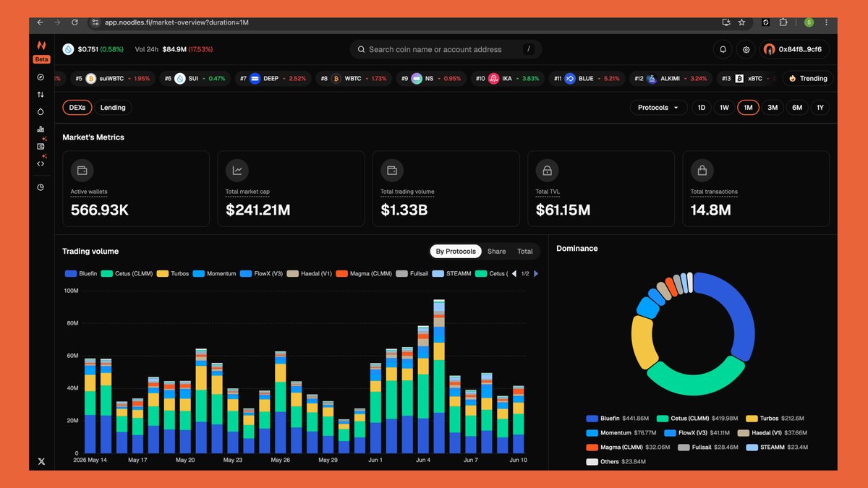The image size is (868, 488).
Task: Open the #10 IKA ticker chip
Action: pyautogui.click(x=507, y=78)
